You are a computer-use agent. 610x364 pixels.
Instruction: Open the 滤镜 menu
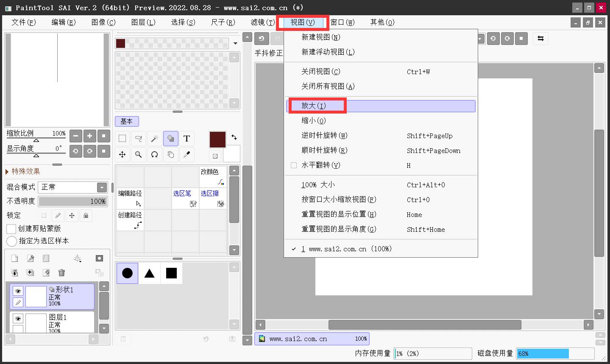click(x=263, y=22)
